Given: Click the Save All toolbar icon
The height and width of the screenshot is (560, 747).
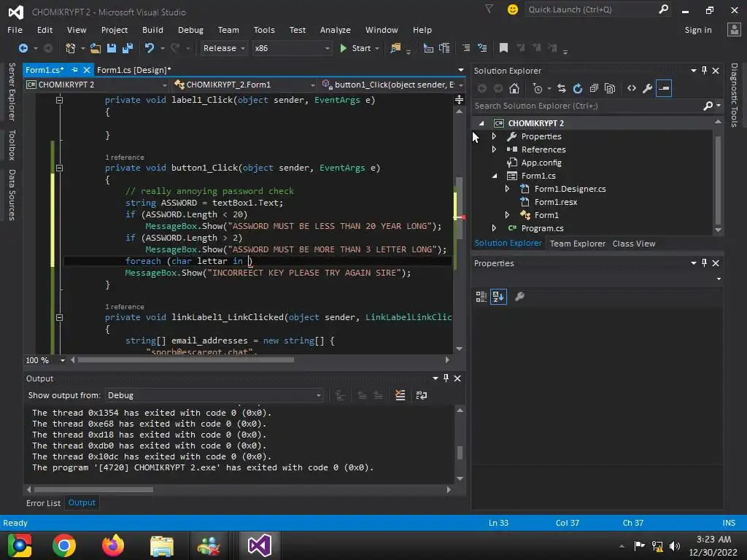Looking at the screenshot, I should pos(128,48).
